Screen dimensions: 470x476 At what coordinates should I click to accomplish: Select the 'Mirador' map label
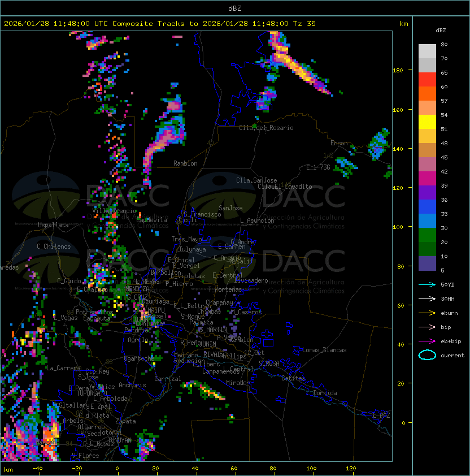(x=238, y=383)
